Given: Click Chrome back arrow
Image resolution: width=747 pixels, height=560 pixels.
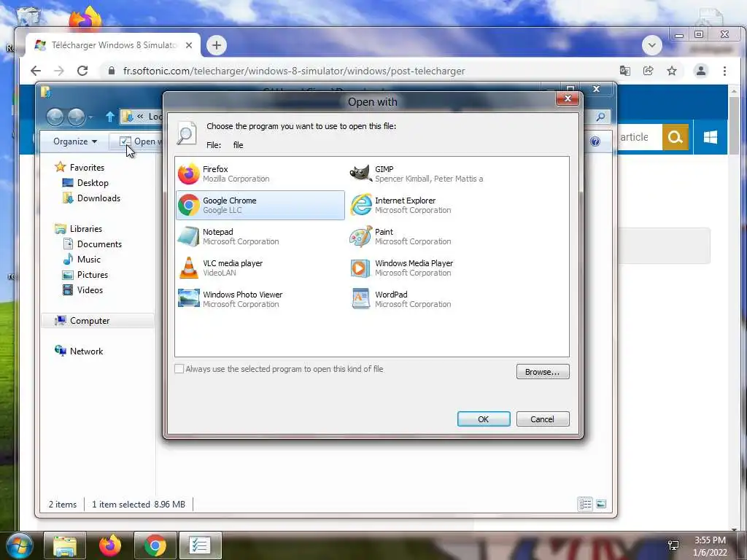Looking at the screenshot, I should click(x=36, y=71).
